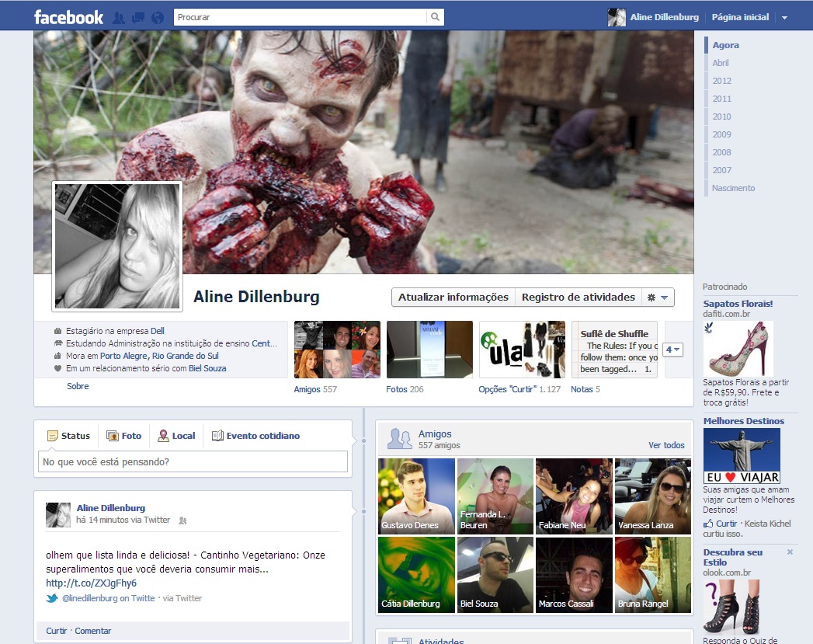This screenshot has width=813, height=644.
Task: Select the Foto composer tab
Action: pyautogui.click(x=124, y=436)
